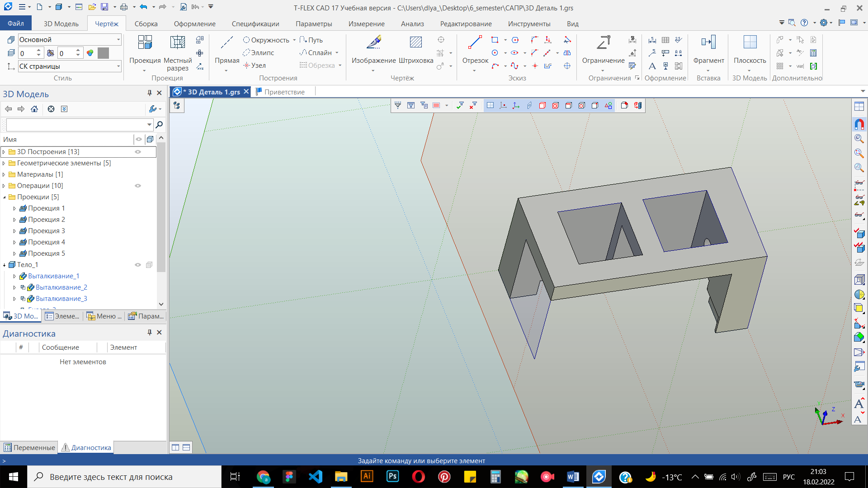Image resolution: width=868 pixels, height=488 pixels.
Task: Click the Windows taskbar search box
Action: coord(124,477)
